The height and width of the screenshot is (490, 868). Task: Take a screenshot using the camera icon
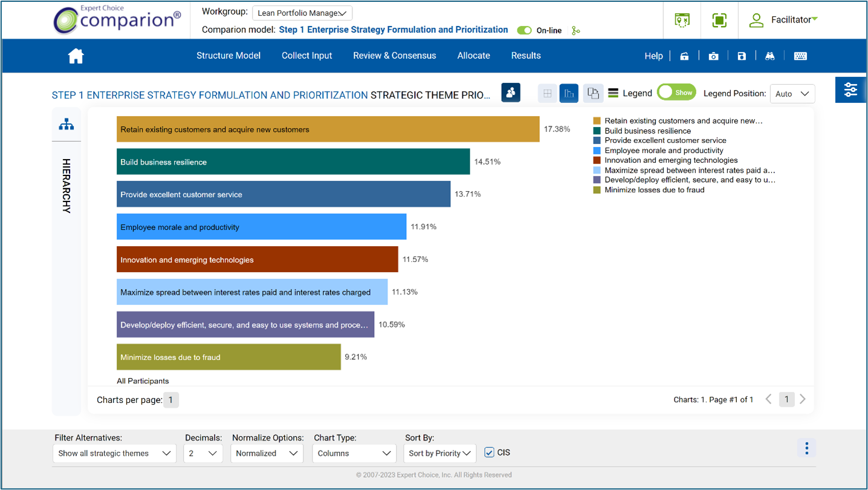click(714, 56)
